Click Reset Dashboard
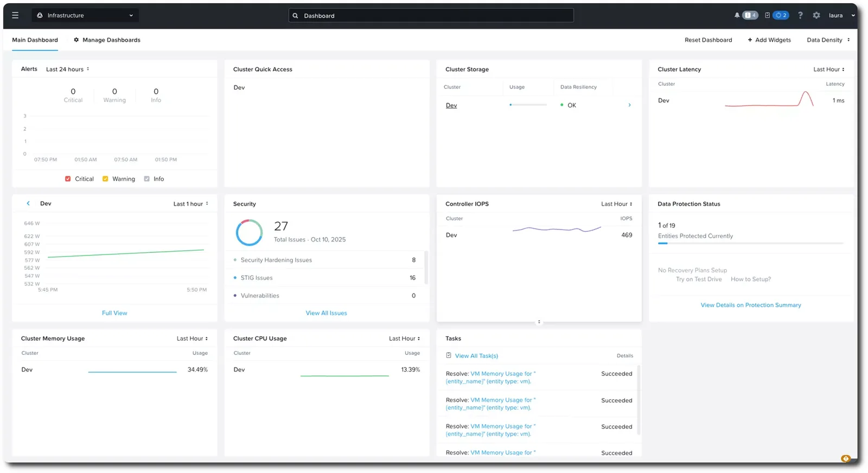868x473 pixels. 708,40
